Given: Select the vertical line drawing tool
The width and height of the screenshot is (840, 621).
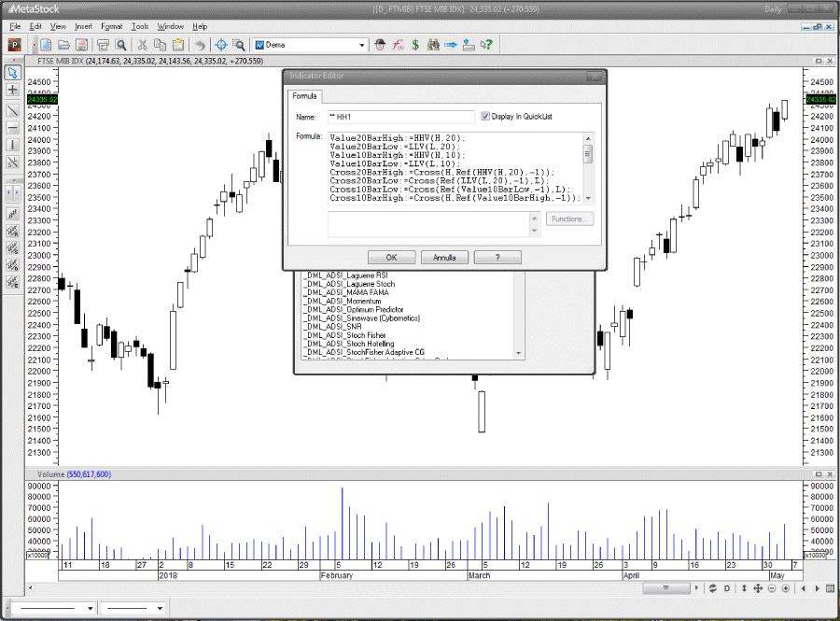Looking at the screenshot, I should 13,145.
